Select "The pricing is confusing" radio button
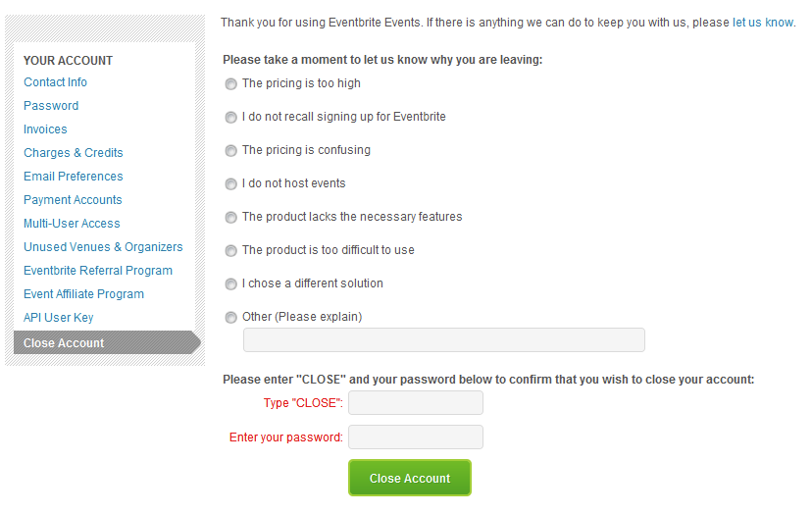This screenshot has width=812, height=514. (231, 151)
